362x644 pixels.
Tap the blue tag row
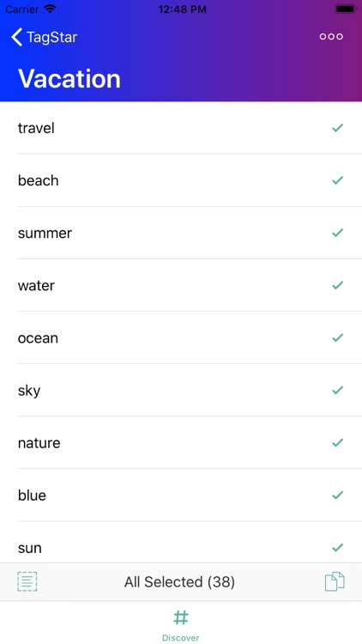181,495
